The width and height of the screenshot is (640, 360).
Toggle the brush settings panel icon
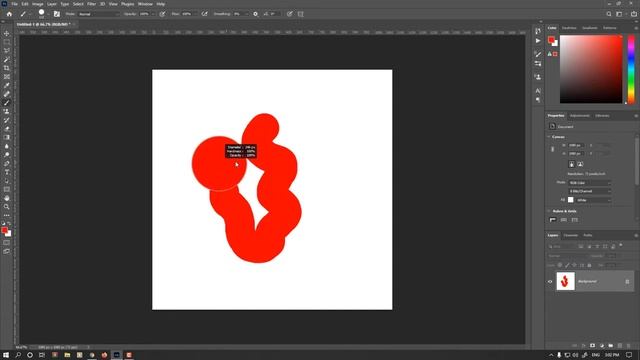(57, 14)
